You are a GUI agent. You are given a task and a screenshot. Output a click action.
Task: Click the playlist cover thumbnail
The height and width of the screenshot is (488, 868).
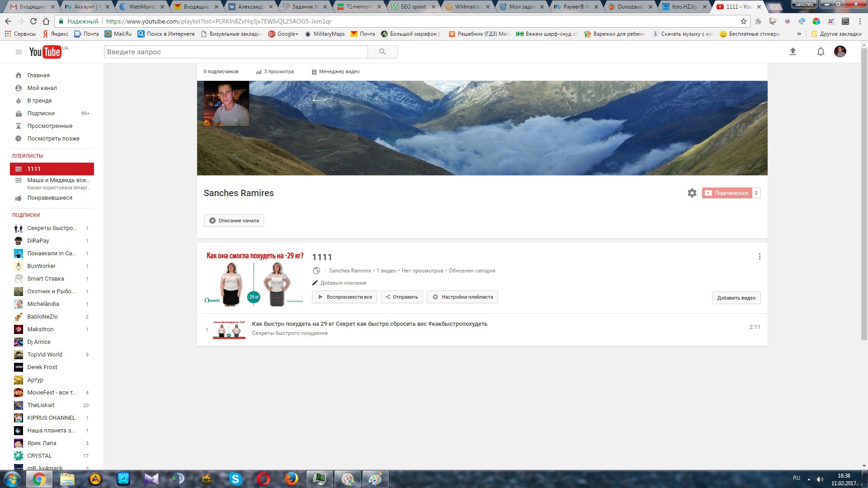click(x=254, y=278)
